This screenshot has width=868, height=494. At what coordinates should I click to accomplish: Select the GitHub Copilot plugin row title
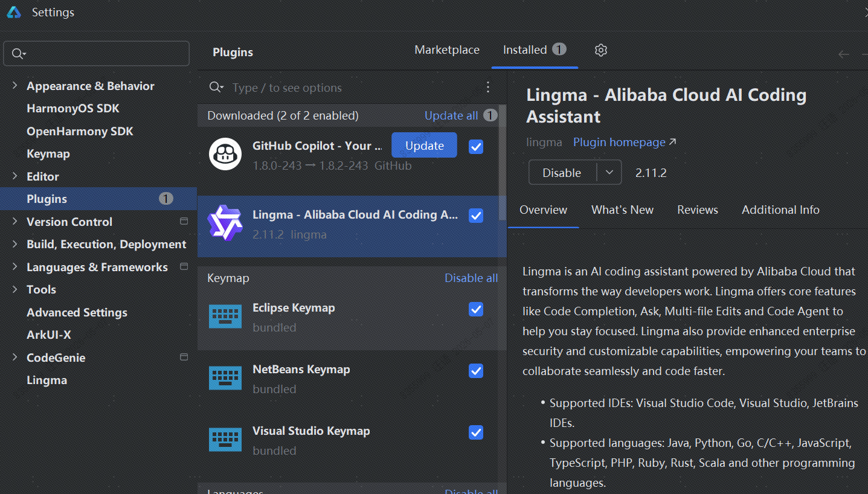pyautogui.click(x=317, y=146)
